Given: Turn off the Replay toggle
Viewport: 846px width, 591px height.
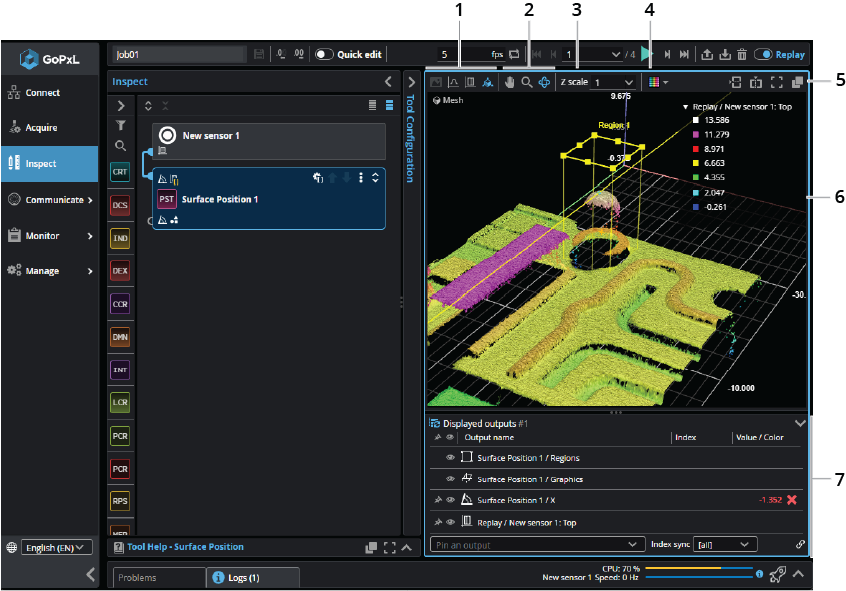Looking at the screenshot, I should pyautogui.click(x=764, y=55).
